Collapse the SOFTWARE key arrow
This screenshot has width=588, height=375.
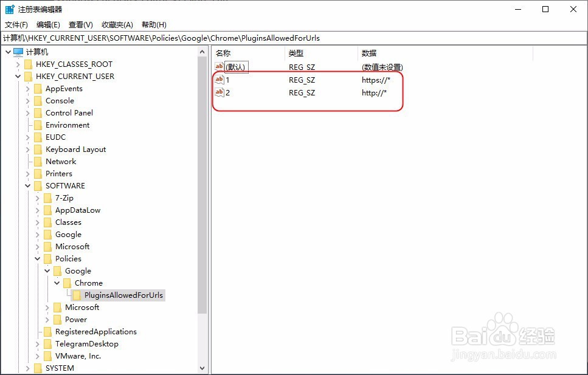click(x=27, y=185)
